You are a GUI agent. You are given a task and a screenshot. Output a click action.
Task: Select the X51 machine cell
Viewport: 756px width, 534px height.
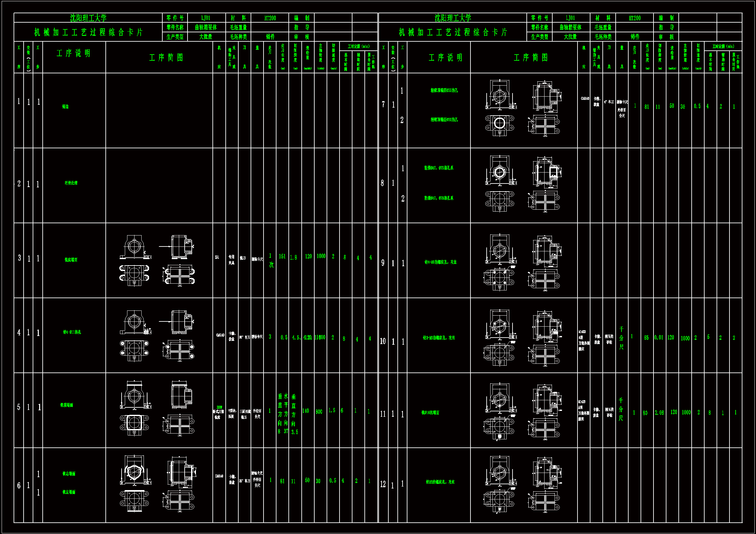(x=217, y=257)
